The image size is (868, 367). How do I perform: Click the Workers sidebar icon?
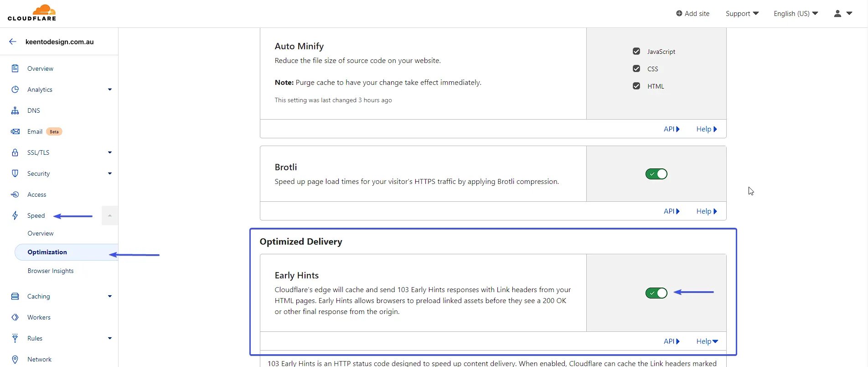pyautogui.click(x=15, y=317)
